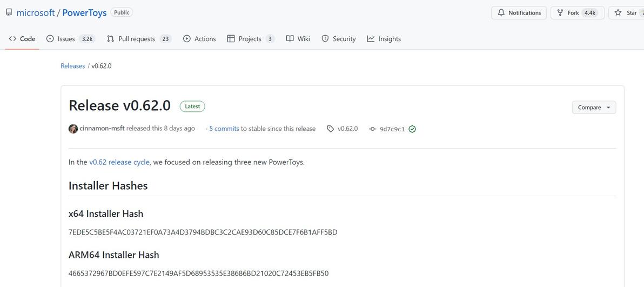This screenshot has width=644, height=287.
Task: Click the Notifications bell button
Action: [519, 13]
